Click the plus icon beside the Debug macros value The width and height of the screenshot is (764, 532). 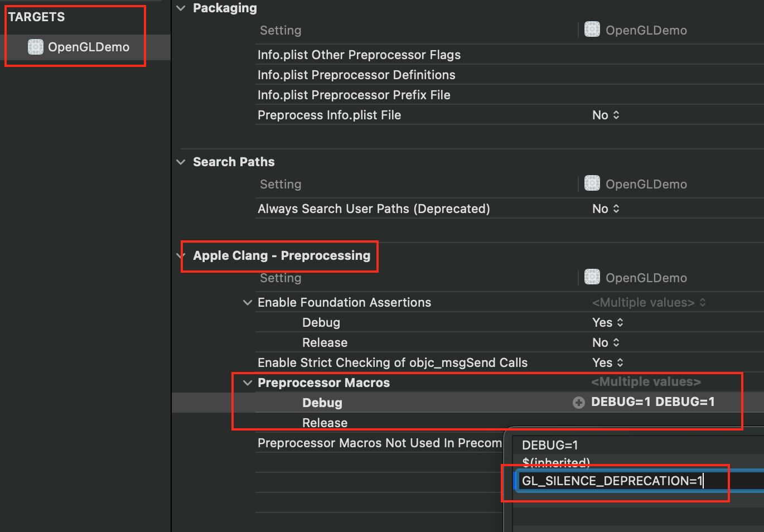(579, 403)
